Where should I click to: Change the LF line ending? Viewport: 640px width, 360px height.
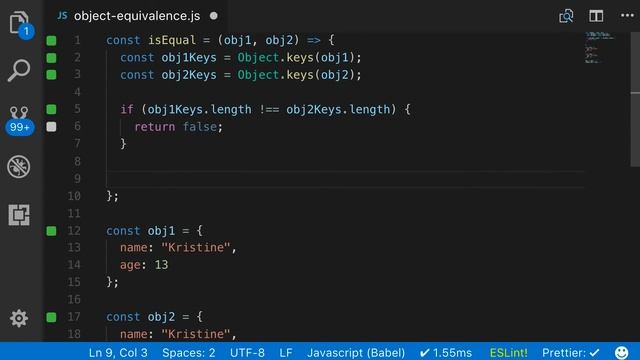pyautogui.click(x=286, y=353)
